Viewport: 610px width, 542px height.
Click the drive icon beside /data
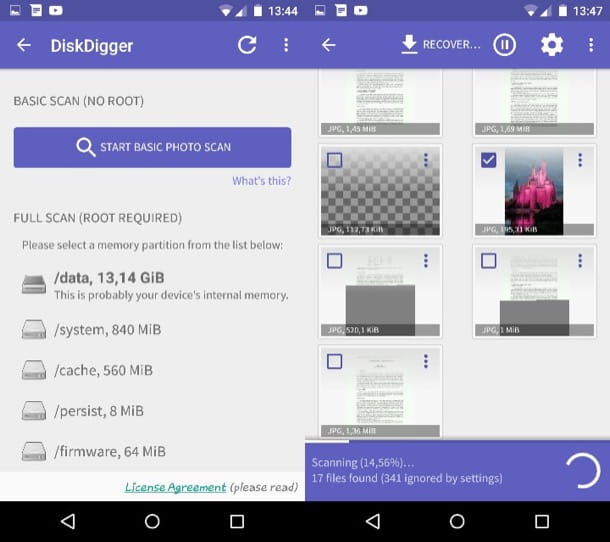click(x=34, y=284)
